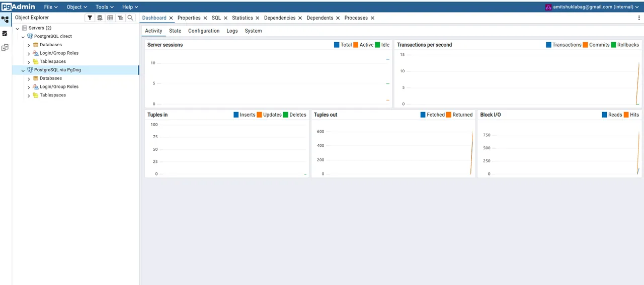Select the Activity sub-tab
This screenshot has width=644, height=285.
click(x=153, y=31)
